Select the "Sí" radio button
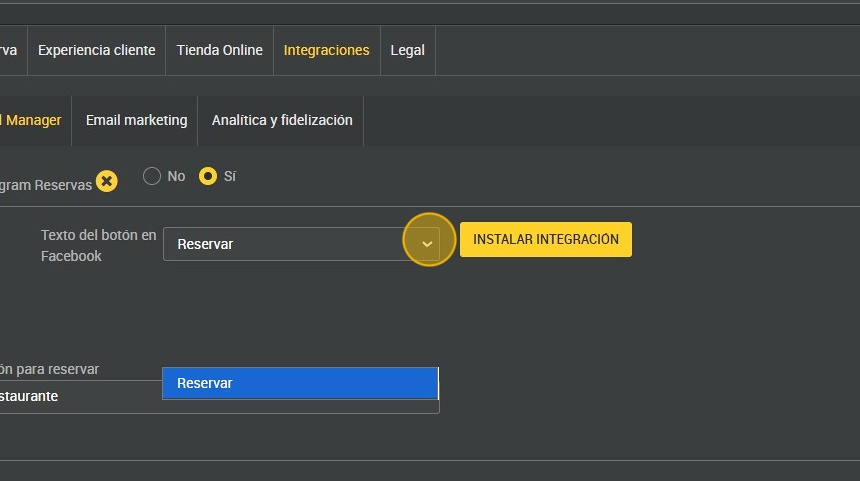Image resolution: width=860 pixels, height=481 pixels. (x=208, y=176)
